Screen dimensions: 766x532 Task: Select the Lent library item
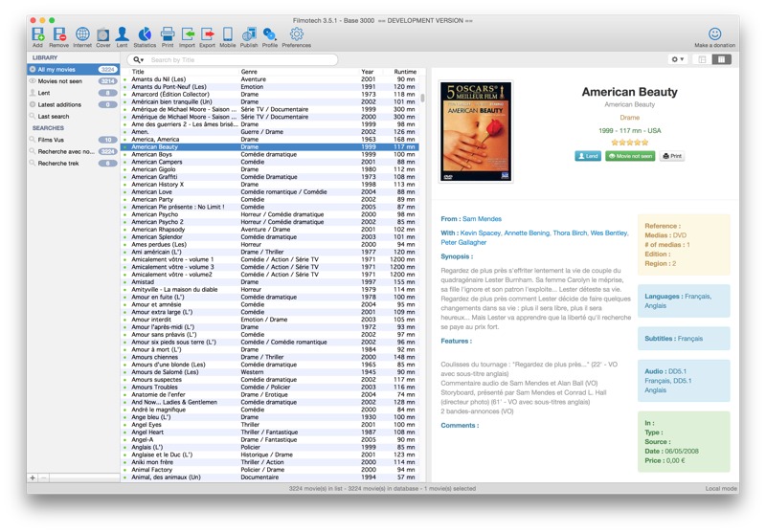click(74, 93)
